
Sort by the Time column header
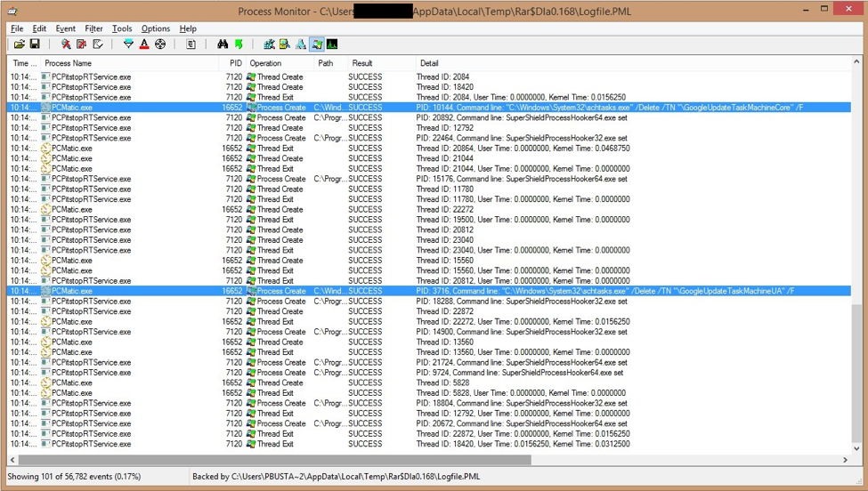[24, 63]
